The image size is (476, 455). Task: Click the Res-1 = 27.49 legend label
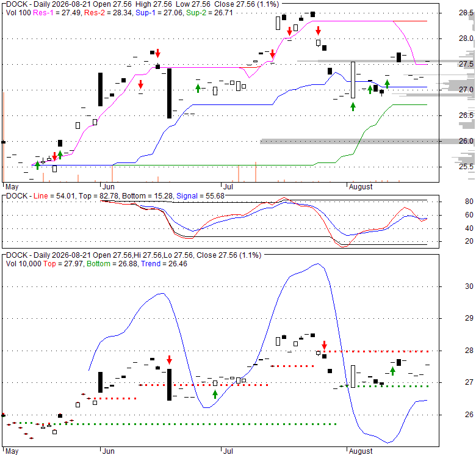point(57,13)
